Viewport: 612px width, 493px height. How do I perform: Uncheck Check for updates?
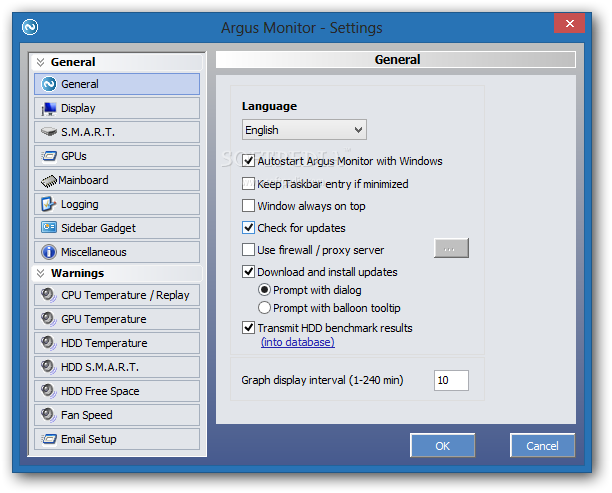point(248,228)
